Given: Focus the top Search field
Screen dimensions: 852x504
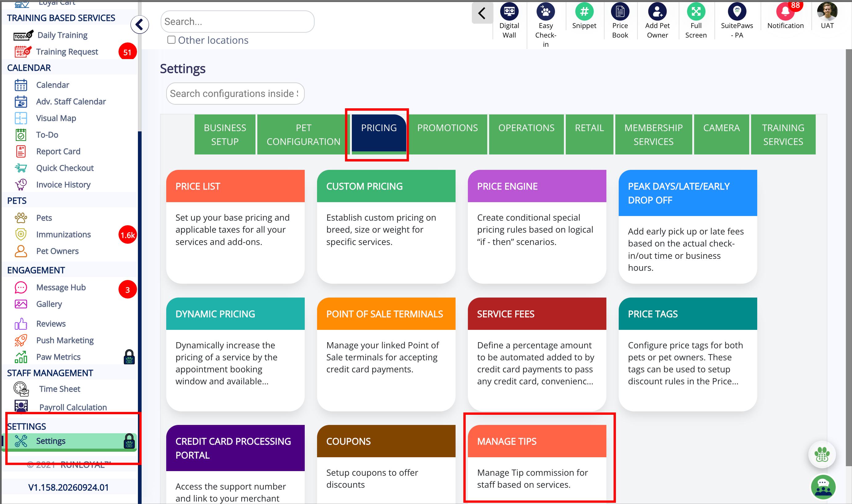Looking at the screenshot, I should pos(237,22).
